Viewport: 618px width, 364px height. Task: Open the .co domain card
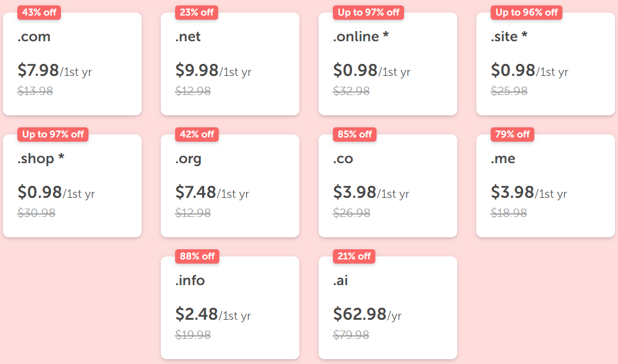[343, 159]
